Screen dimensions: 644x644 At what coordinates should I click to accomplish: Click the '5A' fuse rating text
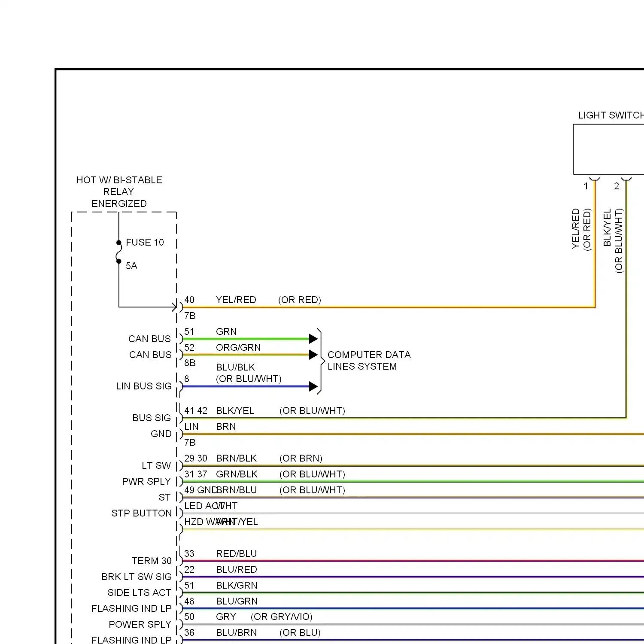pos(131,266)
